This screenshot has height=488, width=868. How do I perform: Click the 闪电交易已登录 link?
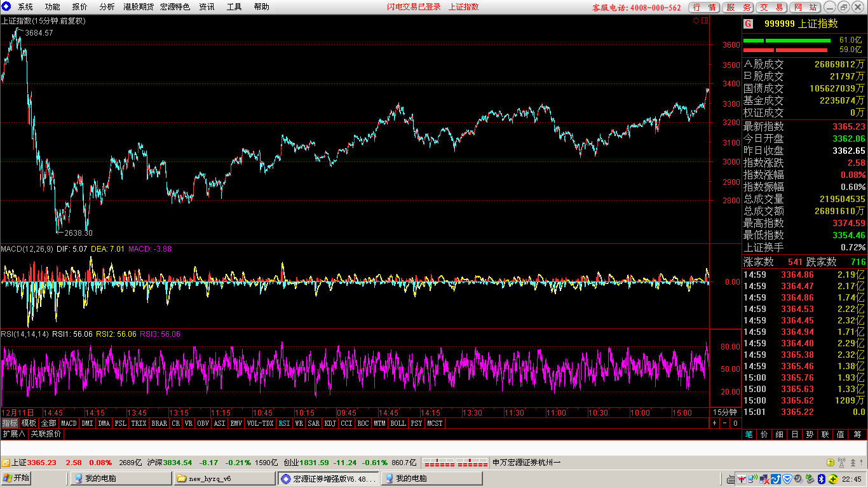[414, 7]
